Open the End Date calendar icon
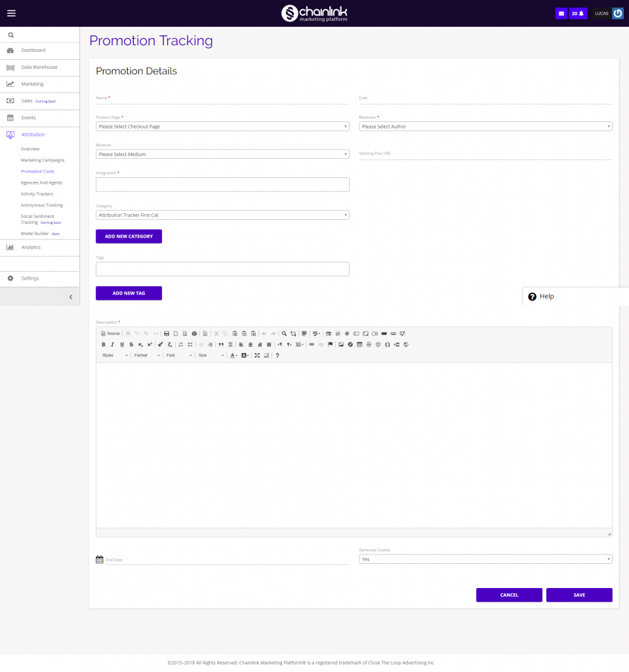This screenshot has height=672, width=629. pyautogui.click(x=99, y=559)
